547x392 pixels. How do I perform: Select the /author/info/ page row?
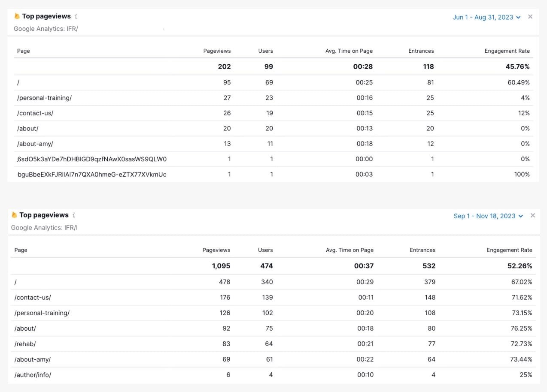coord(33,375)
